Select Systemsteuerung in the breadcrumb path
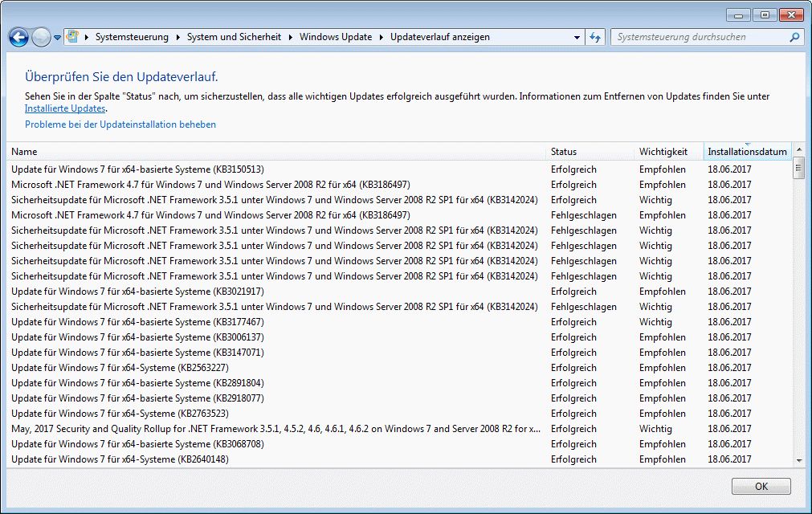The width and height of the screenshot is (812, 514). click(x=132, y=37)
